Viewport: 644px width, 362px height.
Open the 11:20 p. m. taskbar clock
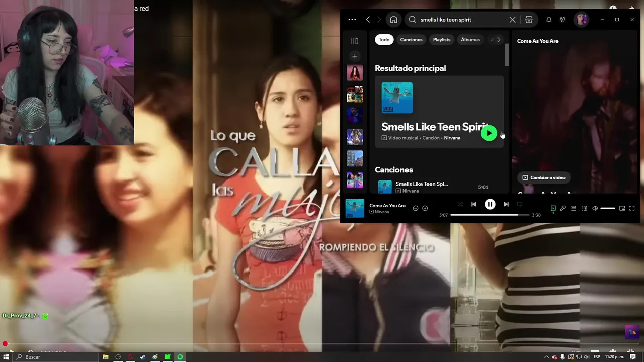pyautogui.click(x=615, y=357)
